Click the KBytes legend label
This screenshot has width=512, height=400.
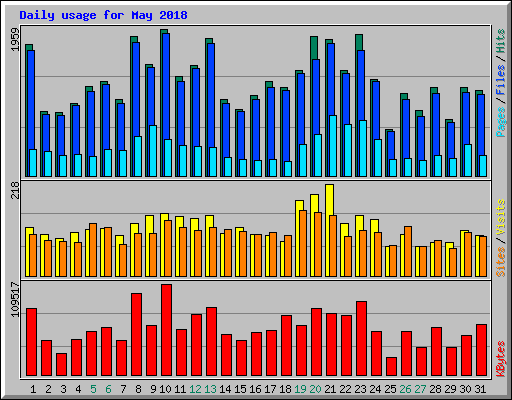(x=501, y=359)
